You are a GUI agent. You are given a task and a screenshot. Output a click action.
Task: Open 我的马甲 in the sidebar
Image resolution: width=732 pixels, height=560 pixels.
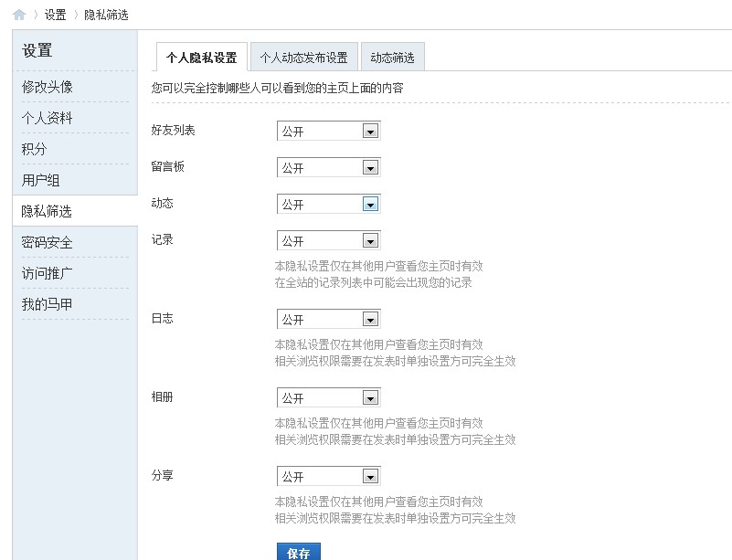point(48,304)
